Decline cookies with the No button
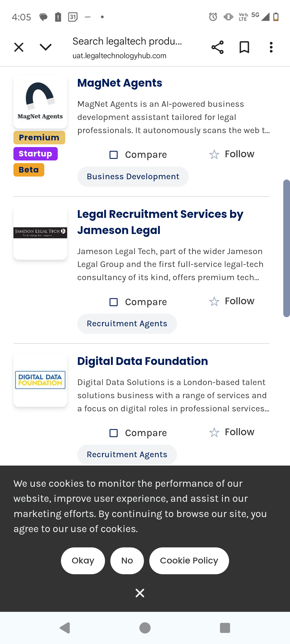Screen dimensions: 290x644 [x=127, y=561]
